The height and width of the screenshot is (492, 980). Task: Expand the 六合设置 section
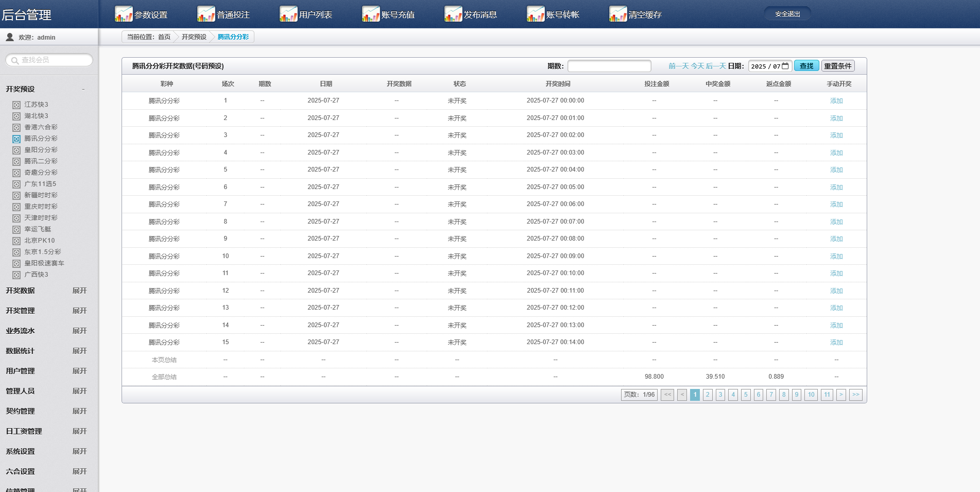[x=79, y=471]
